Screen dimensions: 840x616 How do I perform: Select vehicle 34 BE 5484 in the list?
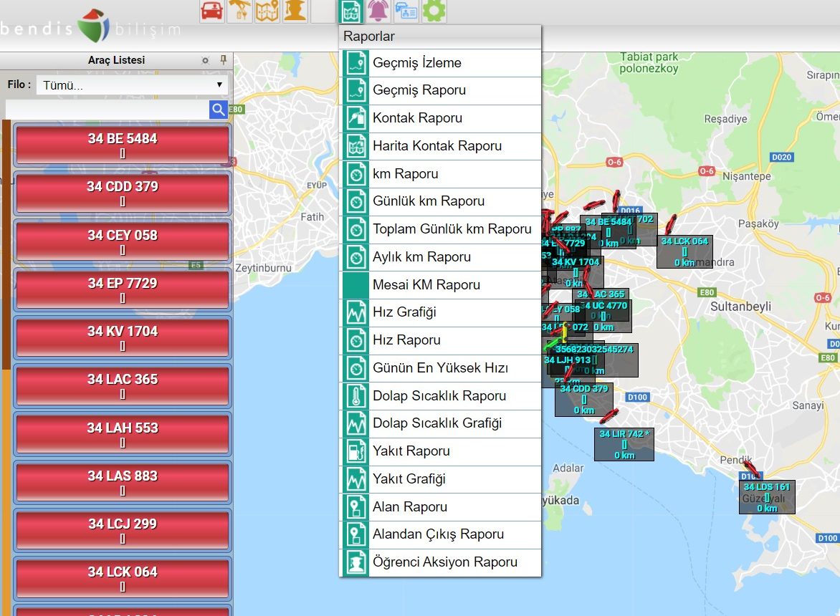(123, 145)
